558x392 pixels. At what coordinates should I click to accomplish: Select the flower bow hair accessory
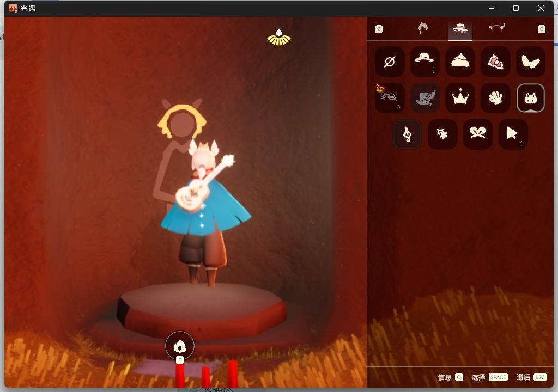[x=495, y=62]
